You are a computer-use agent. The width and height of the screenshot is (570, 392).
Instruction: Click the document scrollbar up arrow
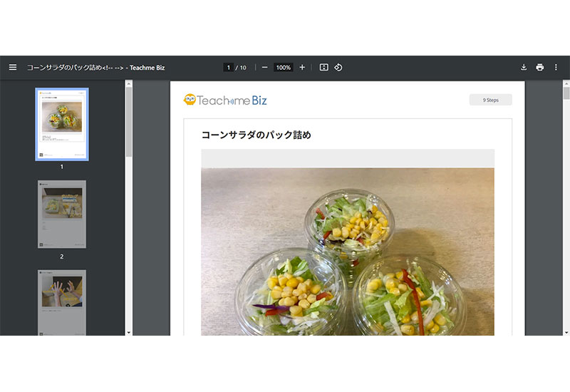[566, 84]
